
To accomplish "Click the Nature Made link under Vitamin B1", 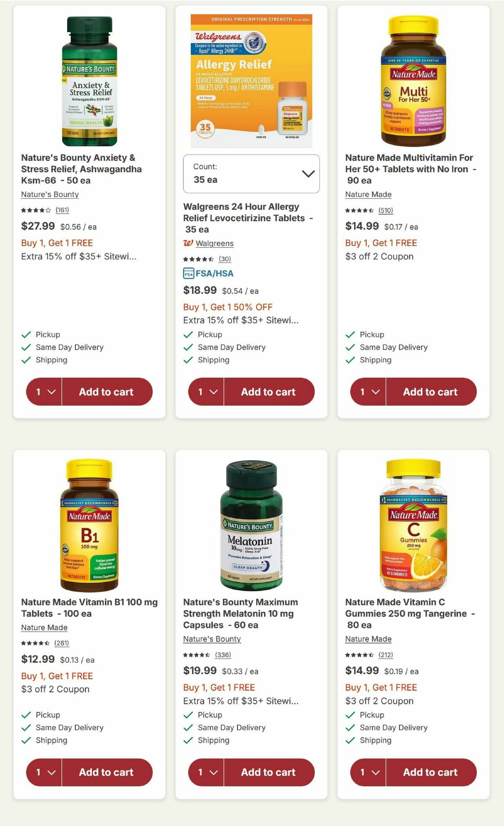I will tap(43, 627).
